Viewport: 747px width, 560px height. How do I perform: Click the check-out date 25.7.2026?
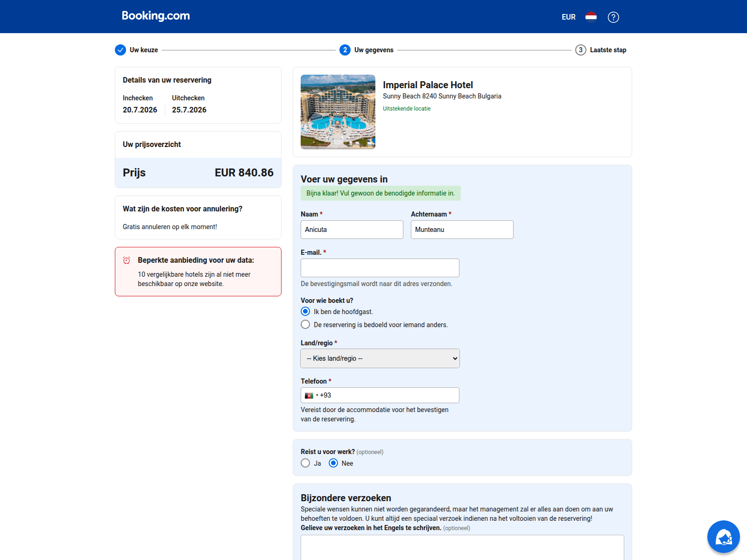(189, 110)
